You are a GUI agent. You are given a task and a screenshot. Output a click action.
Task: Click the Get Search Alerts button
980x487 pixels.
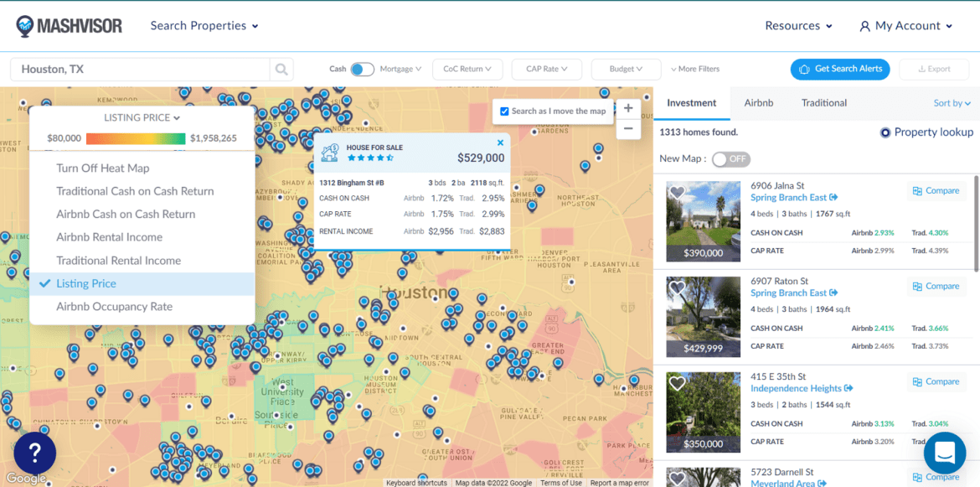[840, 69]
